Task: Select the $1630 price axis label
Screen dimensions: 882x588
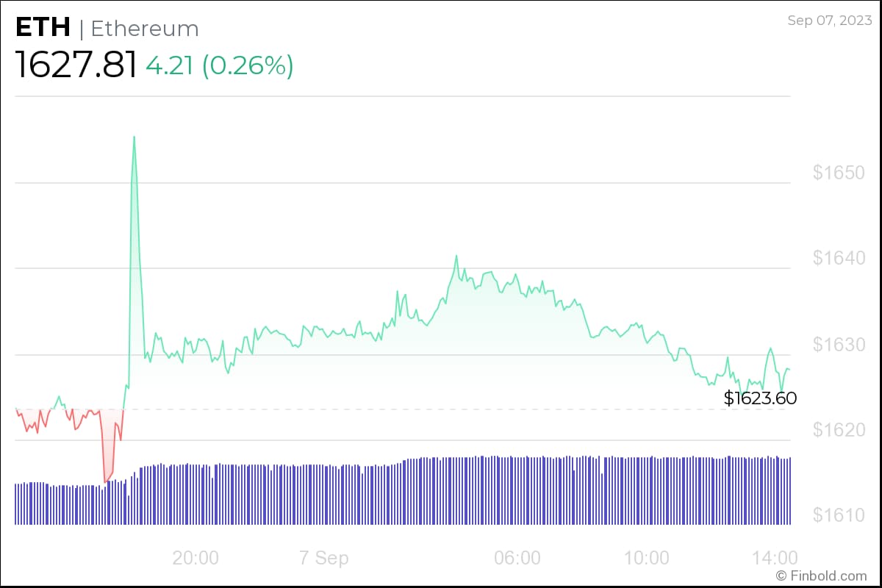Action: point(838,345)
